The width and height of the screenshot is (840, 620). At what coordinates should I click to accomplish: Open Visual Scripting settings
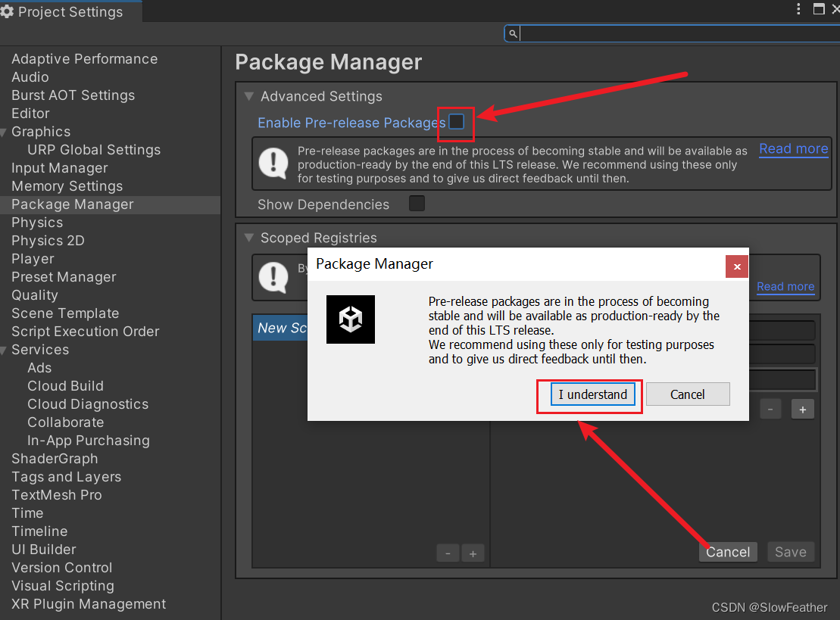[63, 586]
